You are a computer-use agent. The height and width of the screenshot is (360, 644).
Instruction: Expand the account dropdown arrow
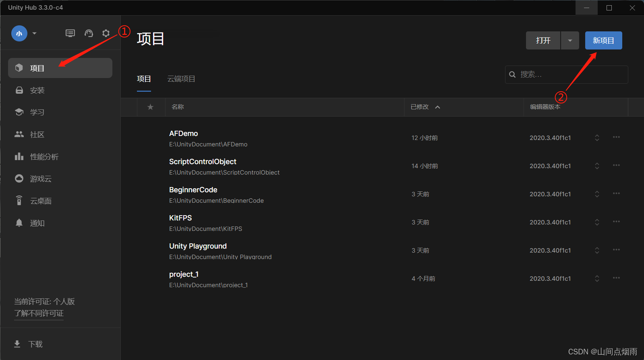[35, 33]
